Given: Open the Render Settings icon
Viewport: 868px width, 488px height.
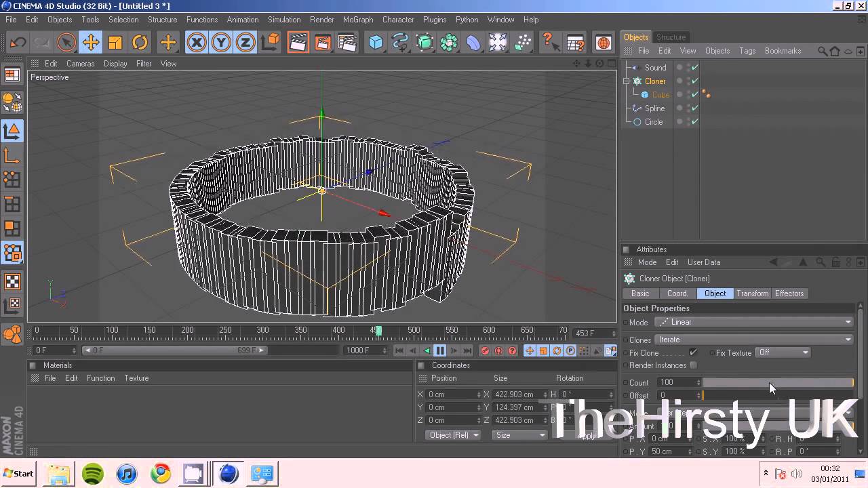Looking at the screenshot, I should (x=347, y=43).
